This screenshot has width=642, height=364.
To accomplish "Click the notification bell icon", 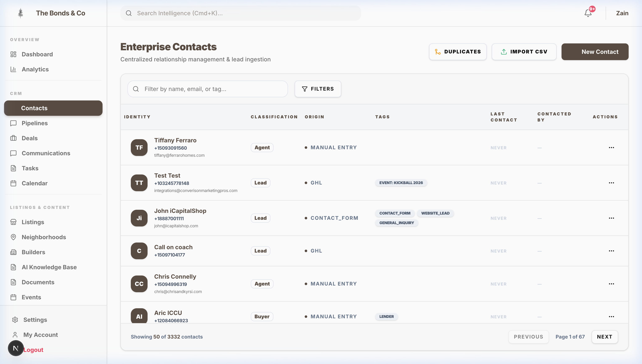I will tap(588, 13).
